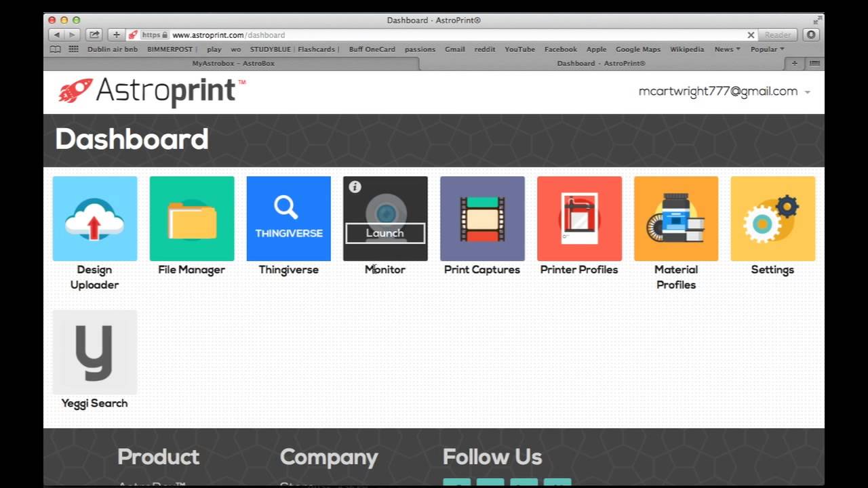This screenshot has height=488, width=868.
Task: Click the Printer Profiles label
Action: (x=579, y=270)
